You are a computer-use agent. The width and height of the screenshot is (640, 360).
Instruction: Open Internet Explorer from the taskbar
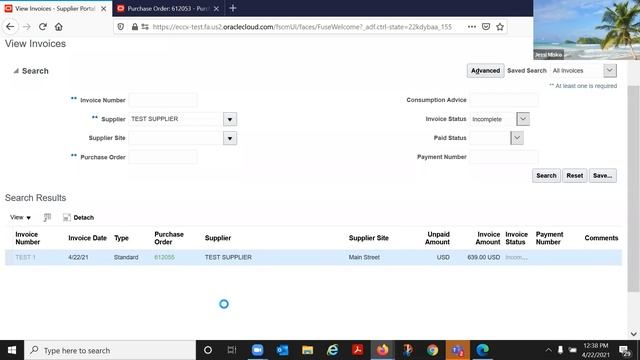coord(333,350)
